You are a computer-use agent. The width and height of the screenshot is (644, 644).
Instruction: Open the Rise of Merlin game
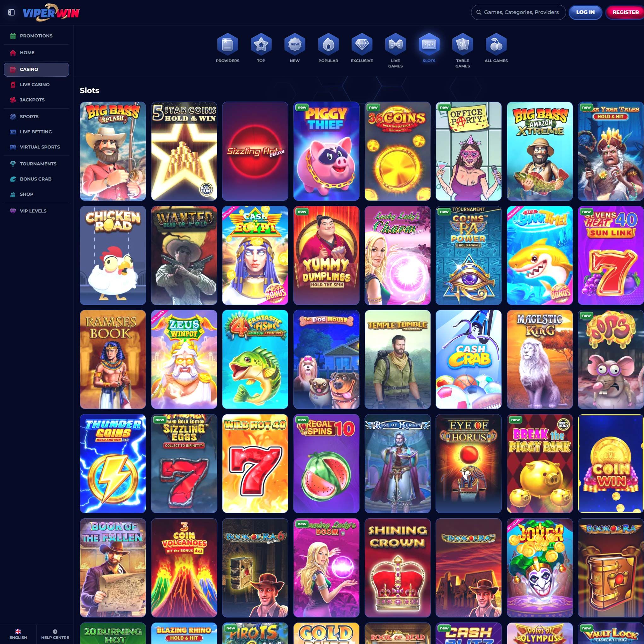397,464
